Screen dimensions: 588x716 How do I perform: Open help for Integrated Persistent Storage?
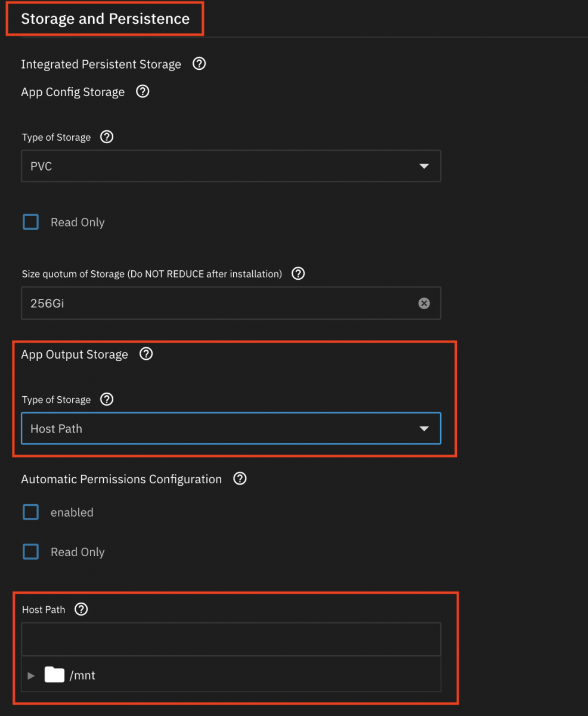pos(199,64)
